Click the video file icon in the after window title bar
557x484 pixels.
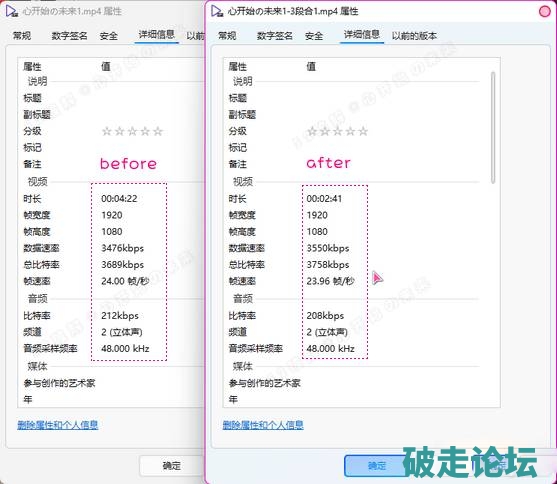point(217,11)
